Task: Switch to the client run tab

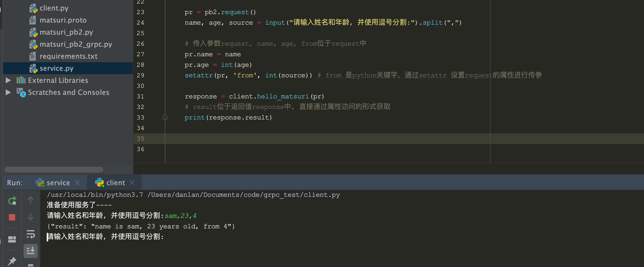Action: click(115, 183)
